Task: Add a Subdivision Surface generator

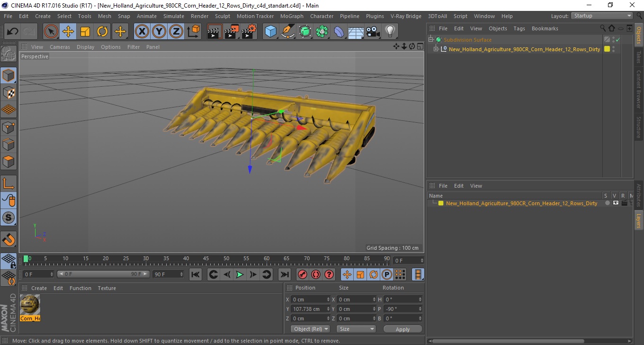Action: [x=305, y=32]
